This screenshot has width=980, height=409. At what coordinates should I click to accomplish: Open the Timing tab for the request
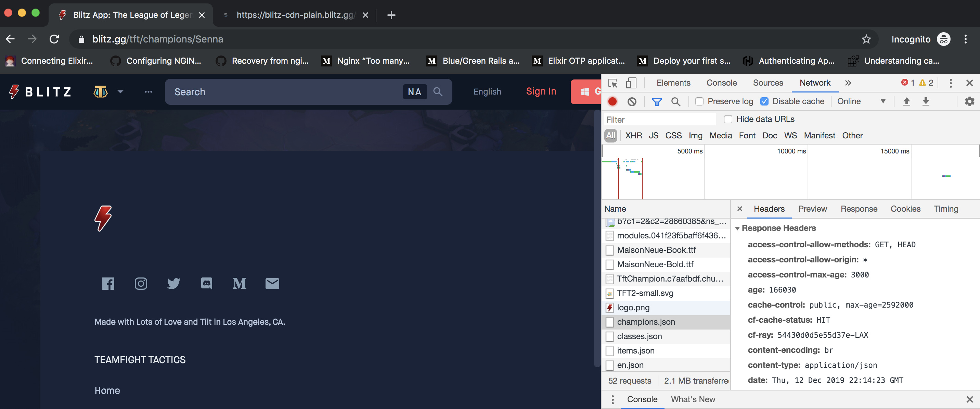(945, 209)
